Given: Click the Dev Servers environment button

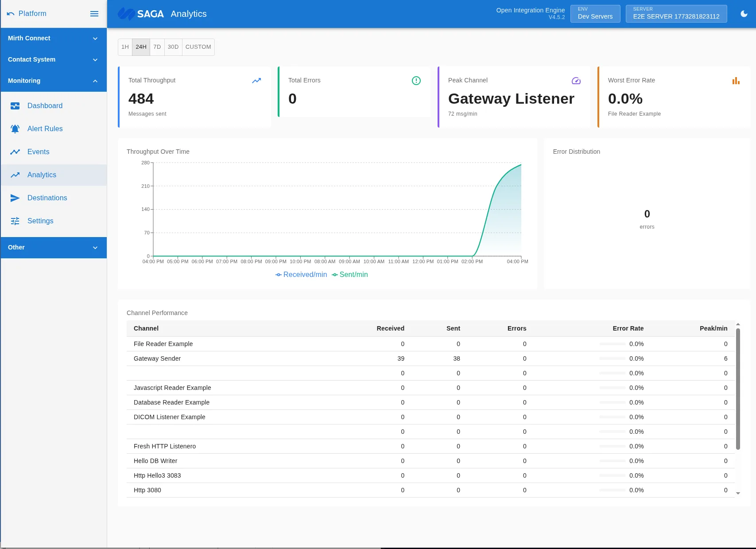Looking at the screenshot, I should pyautogui.click(x=595, y=13).
